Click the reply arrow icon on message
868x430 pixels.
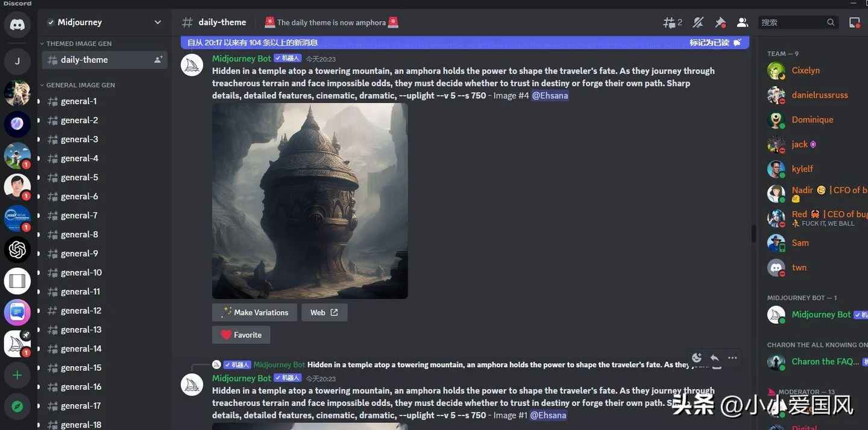point(714,358)
